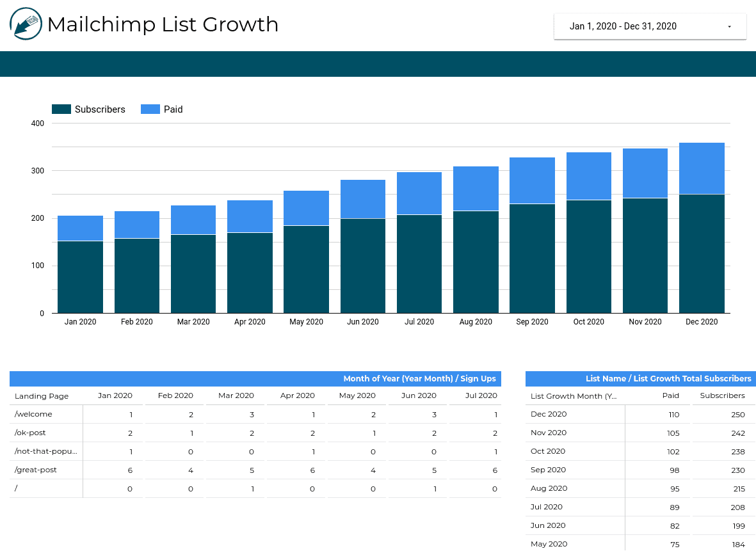This screenshot has height=551, width=756.
Task: Click the Apr 2020 column header in Sign Ups table
Action: coord(298,395)
